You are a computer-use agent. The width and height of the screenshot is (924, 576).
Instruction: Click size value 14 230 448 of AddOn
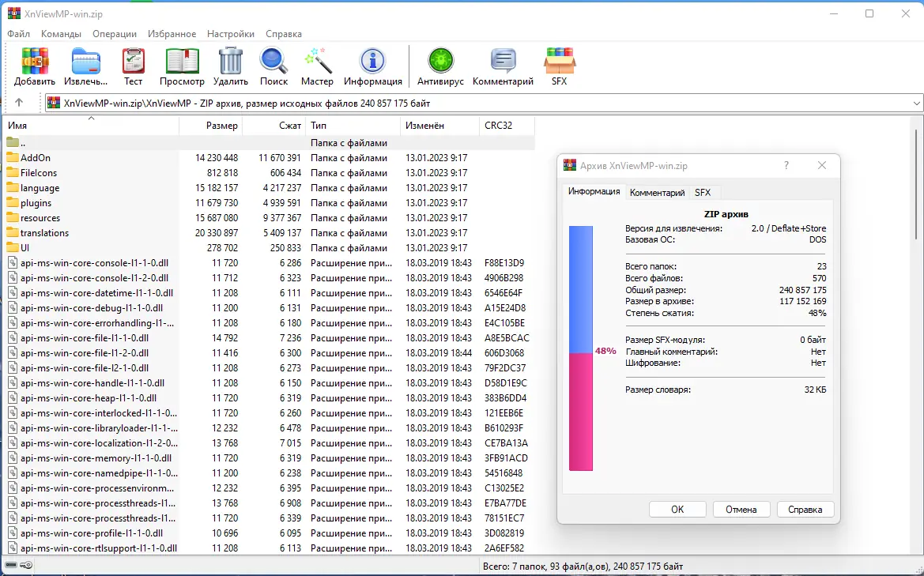(x=217, y=157)
